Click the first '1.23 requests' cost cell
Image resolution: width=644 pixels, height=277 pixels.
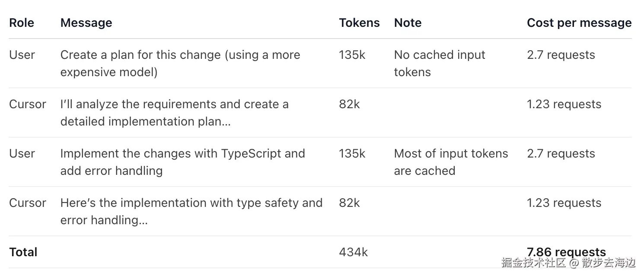coord(564,104)
